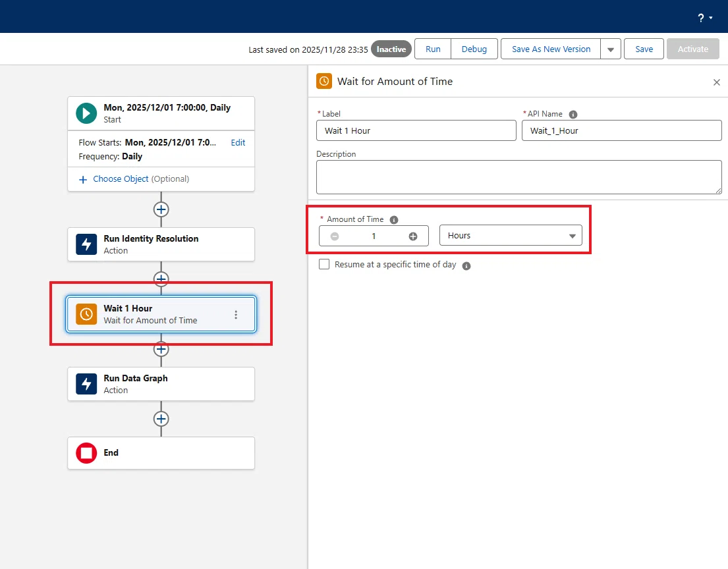Click the API Name info icon
Viewport: 728px width, 569px height.
click(x=573, y=114)
